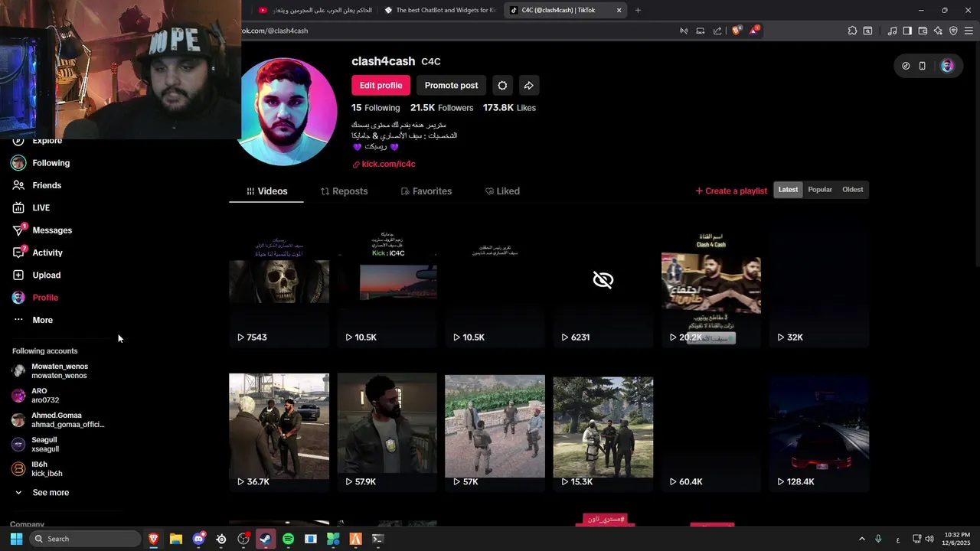Open the 21.5K Followers list
The image size is (980, 551).
pos(442,108)
